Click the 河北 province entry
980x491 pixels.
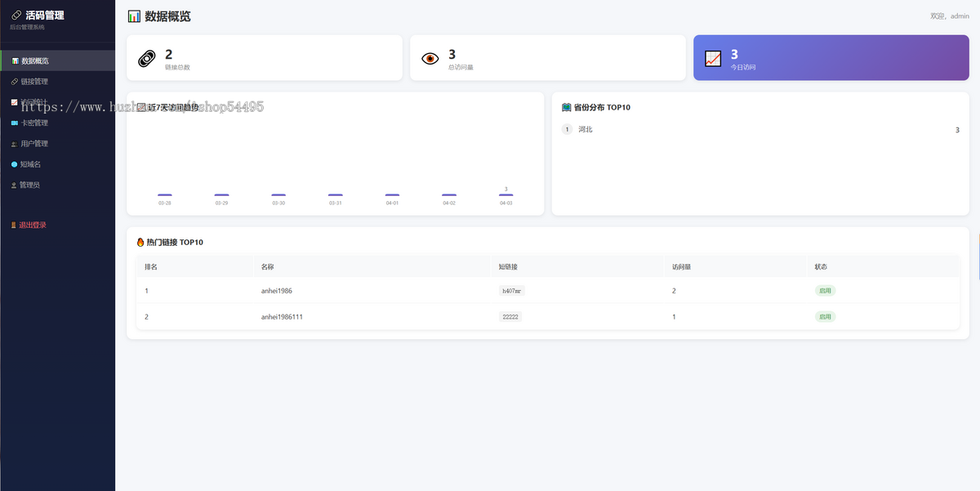[586, 130]
